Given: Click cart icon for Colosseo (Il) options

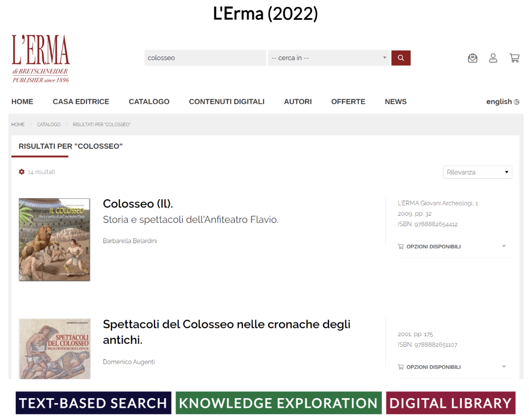Looking at the screenshot, I should pyautogui.click(x=401, y=246).
